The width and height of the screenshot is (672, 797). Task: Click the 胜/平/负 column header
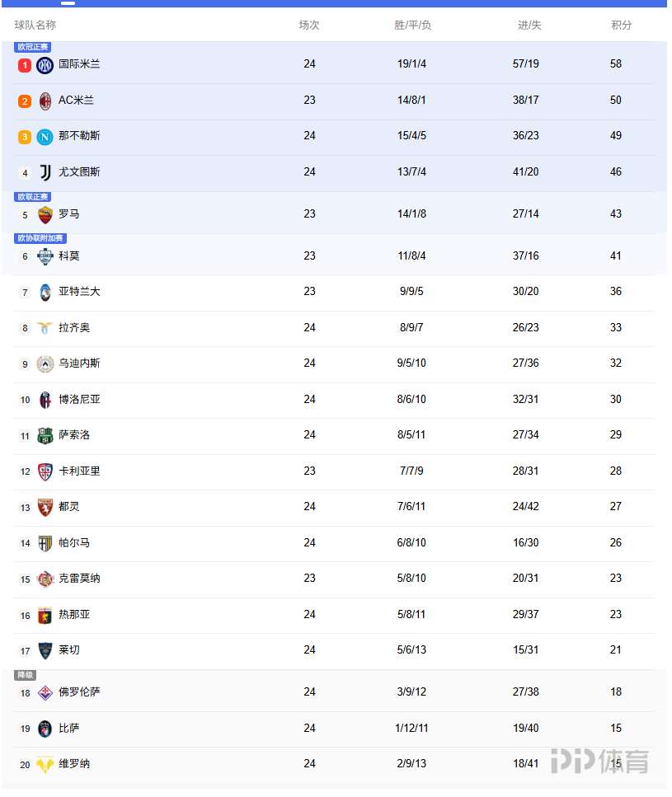point(412,26)
